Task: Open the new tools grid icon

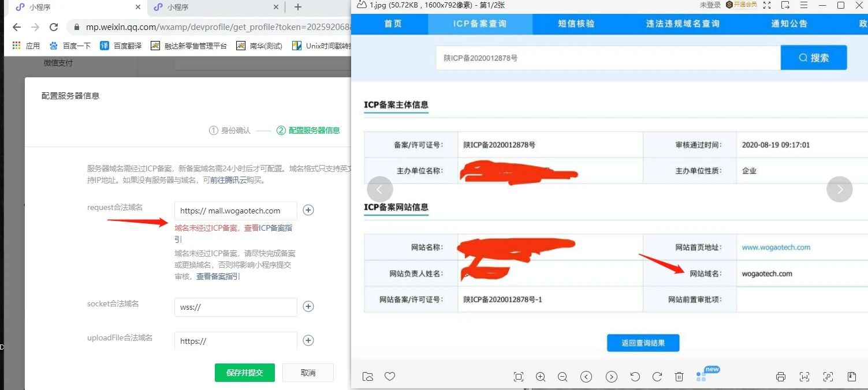Action: pos(701,377)
